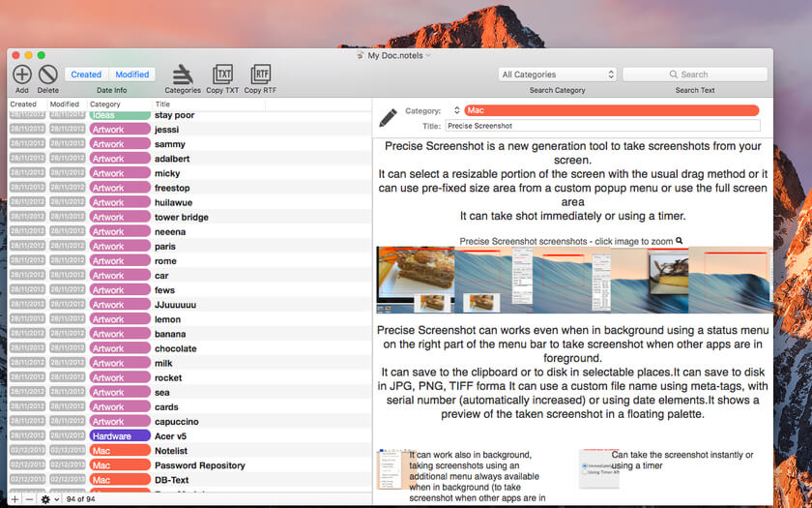Sort by the Category column header
The image size is (812, 508).
pyautogui.click(x=118, y=105)
